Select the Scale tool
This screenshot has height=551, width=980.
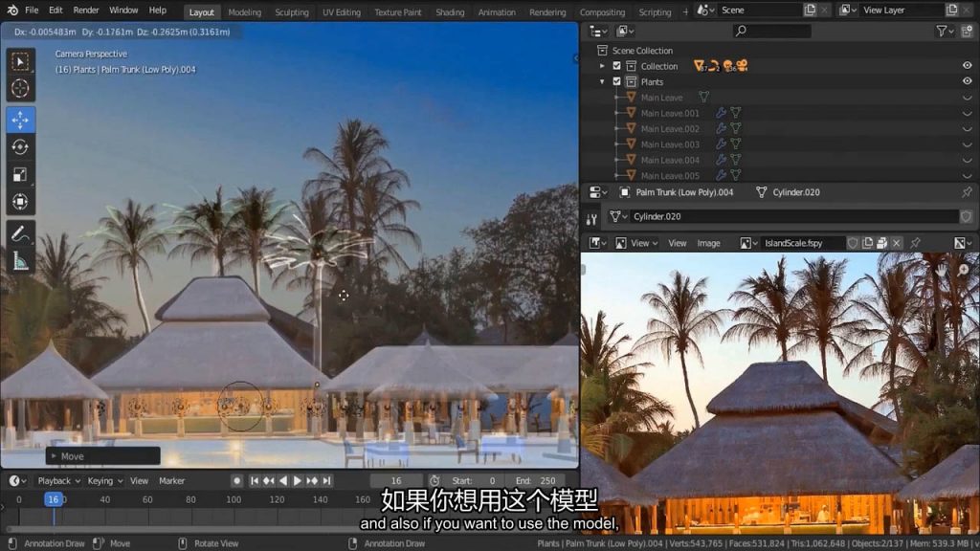(x=20, y=174)
